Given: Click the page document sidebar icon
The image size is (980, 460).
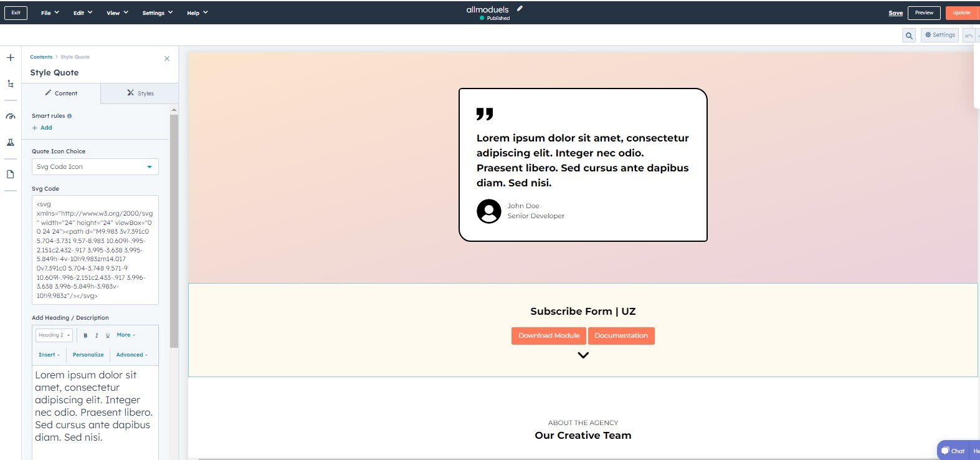Looking at the screenshot, I should tap(11, 175).
